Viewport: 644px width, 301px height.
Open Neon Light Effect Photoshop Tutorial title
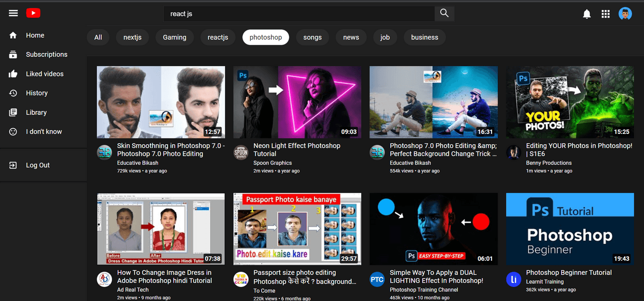coord(296,149)
